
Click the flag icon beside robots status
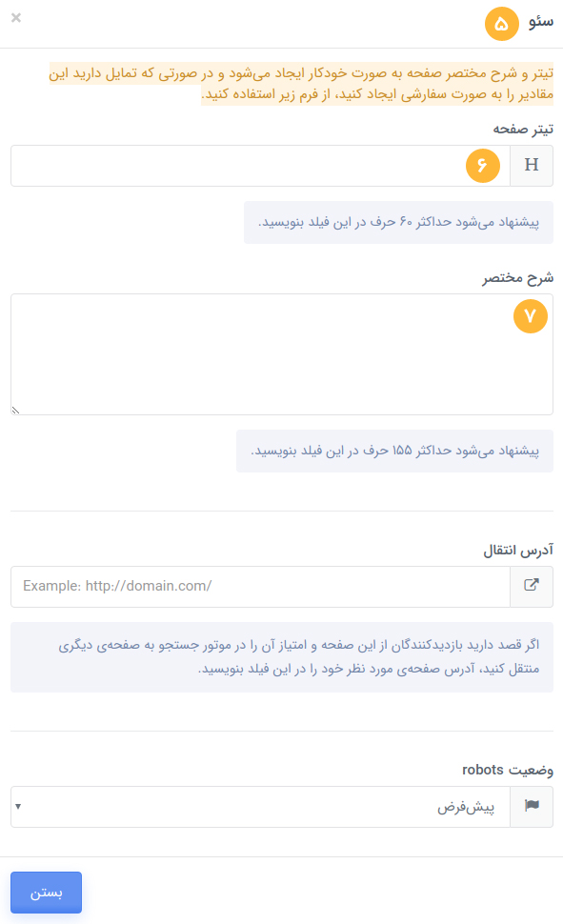coord(532,806)
